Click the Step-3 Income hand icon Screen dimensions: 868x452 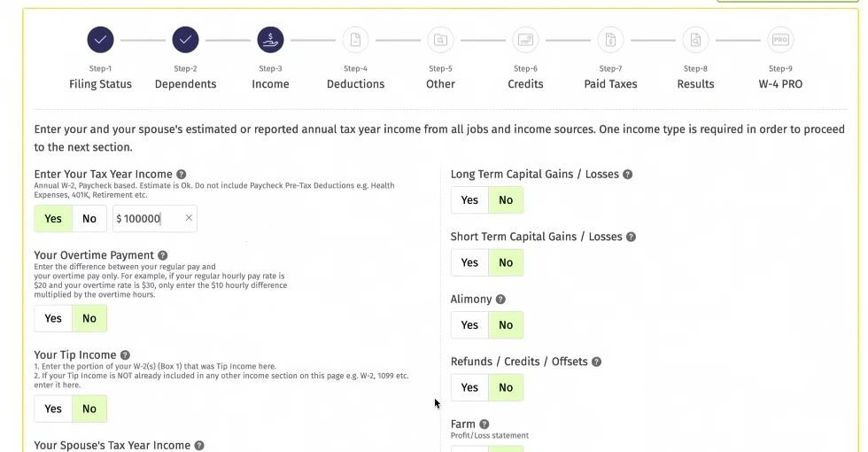(x=270, y=40)
